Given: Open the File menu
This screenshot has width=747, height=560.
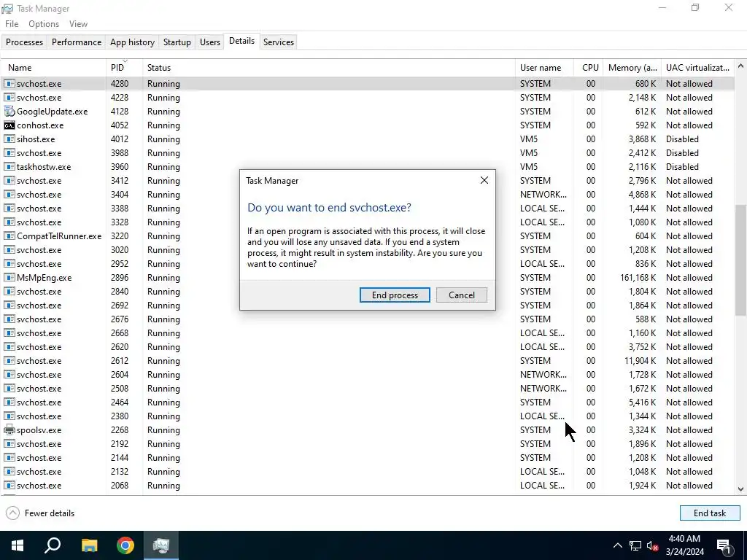Looking at the screenshot, I should (x=12, y=24).
